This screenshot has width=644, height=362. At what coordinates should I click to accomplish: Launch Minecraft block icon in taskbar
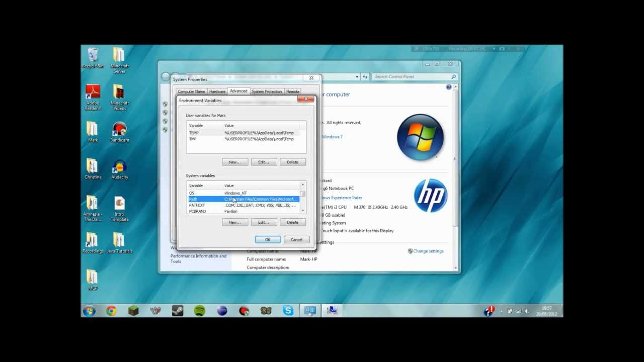[133, 311]
